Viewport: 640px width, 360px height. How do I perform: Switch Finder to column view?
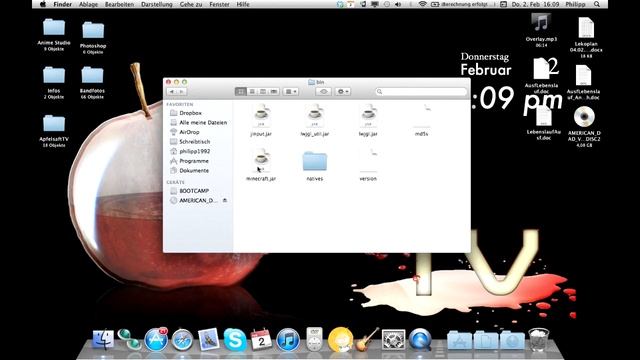(x=263, y=91)
